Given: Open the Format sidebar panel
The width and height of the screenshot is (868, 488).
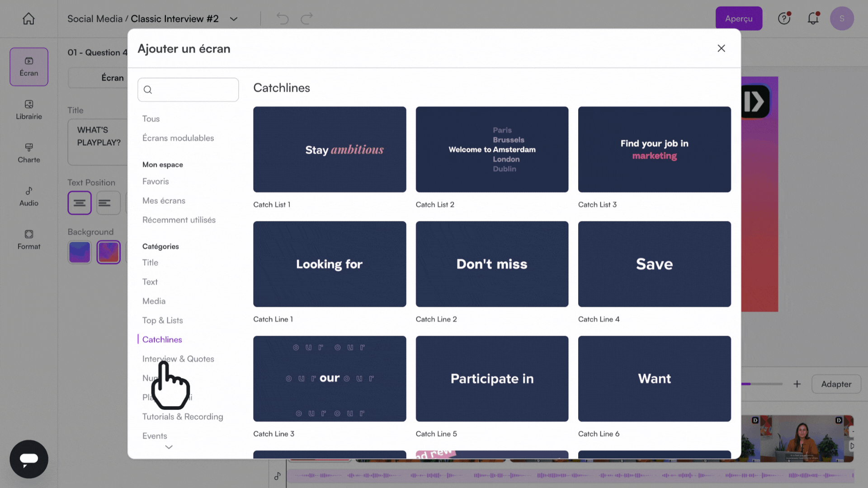Looking at the screenshot, I should [x=29, y=240].
